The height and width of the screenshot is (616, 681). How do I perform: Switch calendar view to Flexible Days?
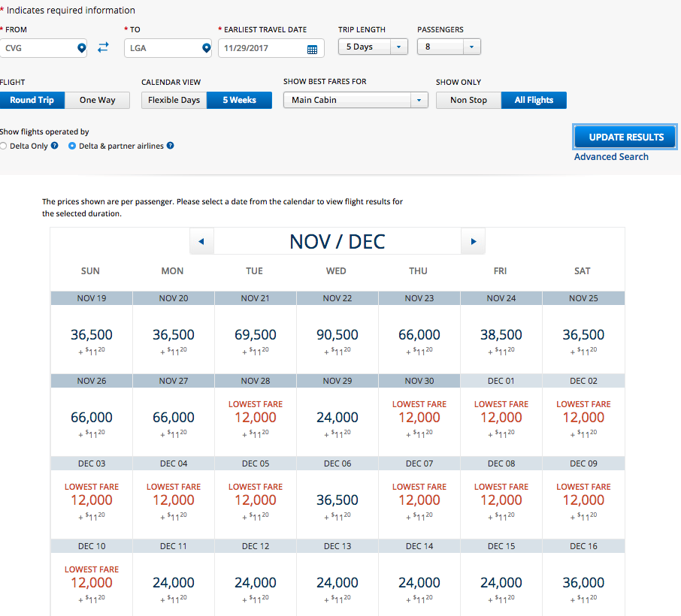174,100
